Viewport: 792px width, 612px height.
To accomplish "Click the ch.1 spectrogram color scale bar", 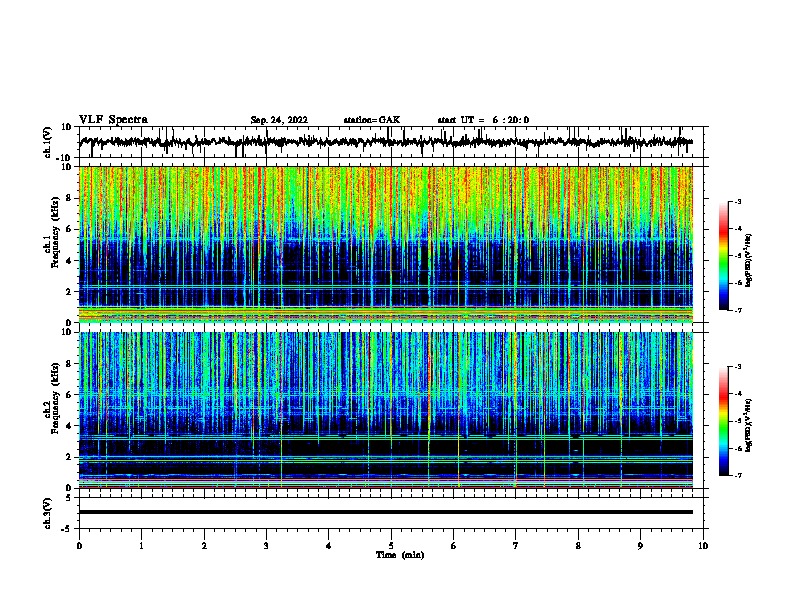I will click(723, 256).
